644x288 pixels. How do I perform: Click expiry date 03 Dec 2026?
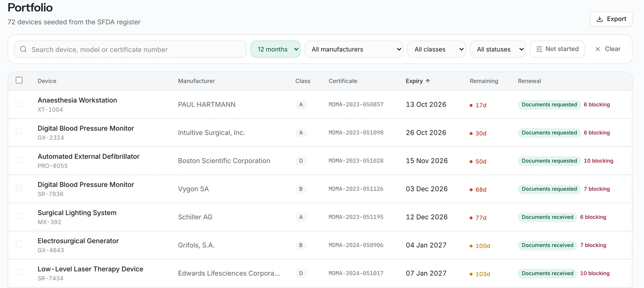pos(427,189)
